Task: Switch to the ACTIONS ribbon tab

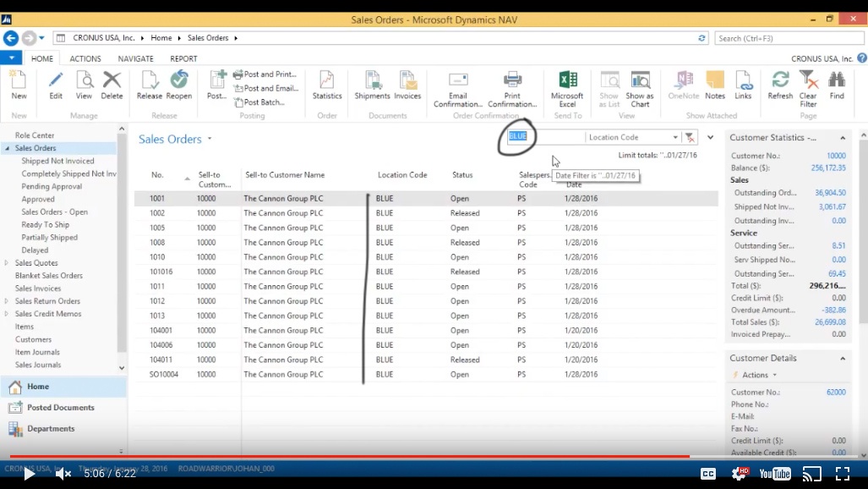Action: (85, 58)
